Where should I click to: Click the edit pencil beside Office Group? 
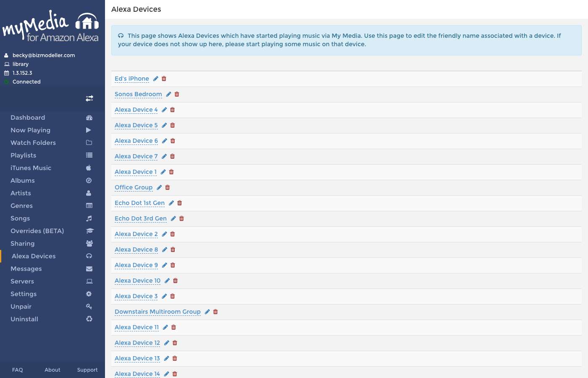click(x=159, y=188)
